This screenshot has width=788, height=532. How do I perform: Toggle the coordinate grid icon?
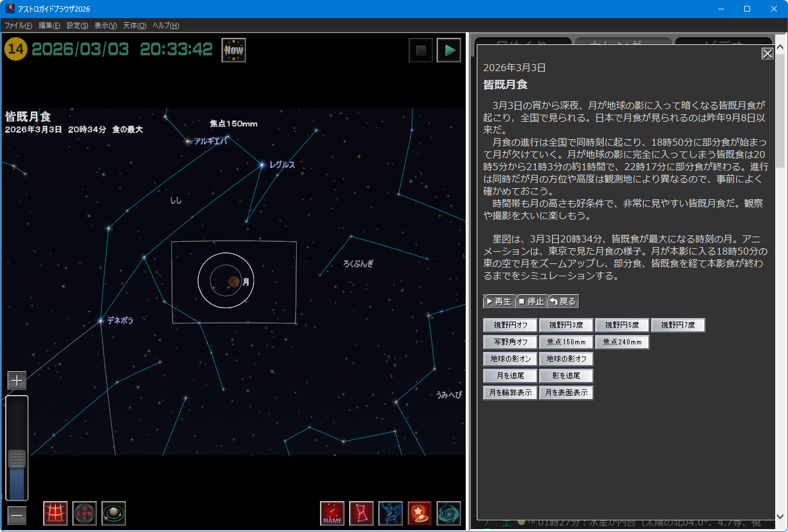55,513
